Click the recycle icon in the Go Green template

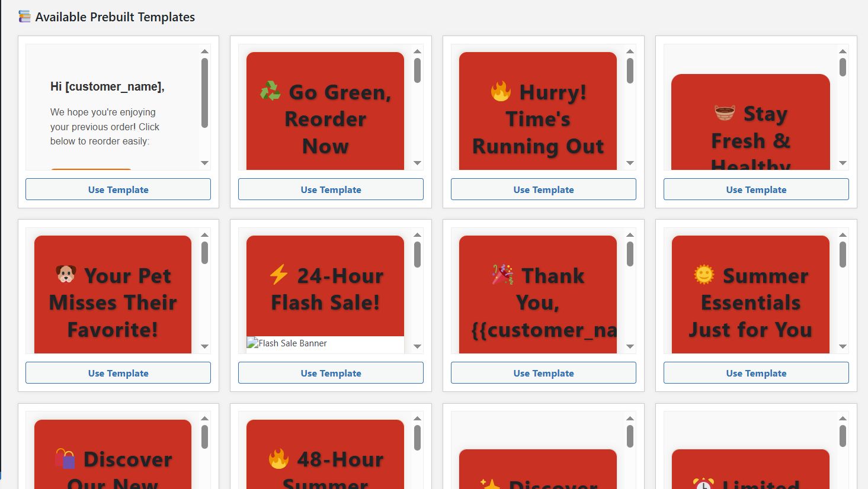pos(270,92)
